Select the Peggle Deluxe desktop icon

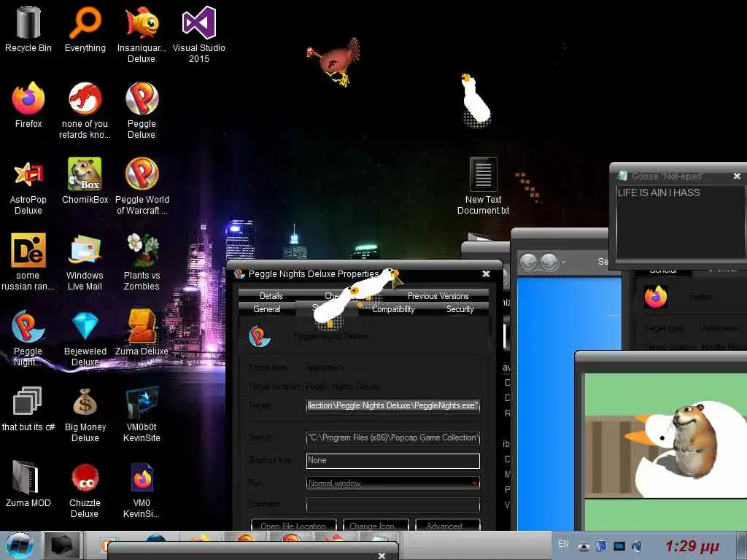click(142, 111)
